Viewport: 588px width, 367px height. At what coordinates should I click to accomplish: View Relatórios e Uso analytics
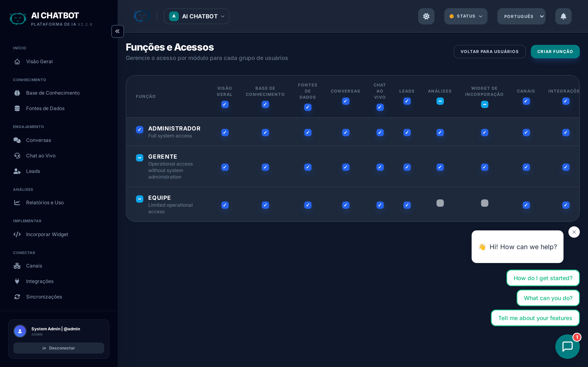(45, 202)
